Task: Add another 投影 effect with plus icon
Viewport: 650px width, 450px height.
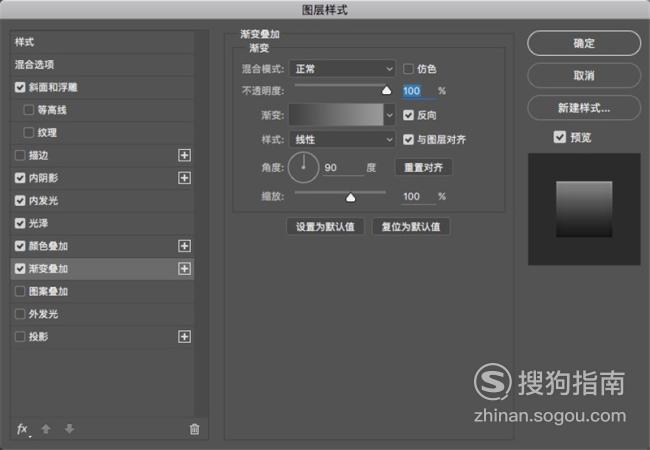Action: 184,337
